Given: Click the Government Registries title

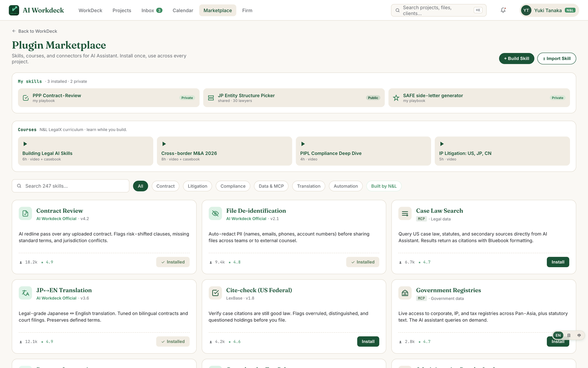Looking at the screenshot, I should tap(448, 290).
